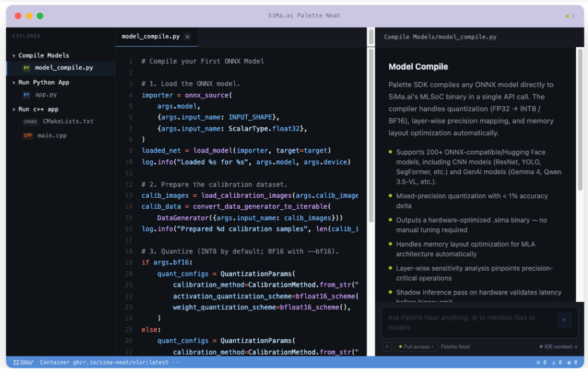
Task: Click the line 19 'if args.bf16:' code
Action: click(167, 262)
